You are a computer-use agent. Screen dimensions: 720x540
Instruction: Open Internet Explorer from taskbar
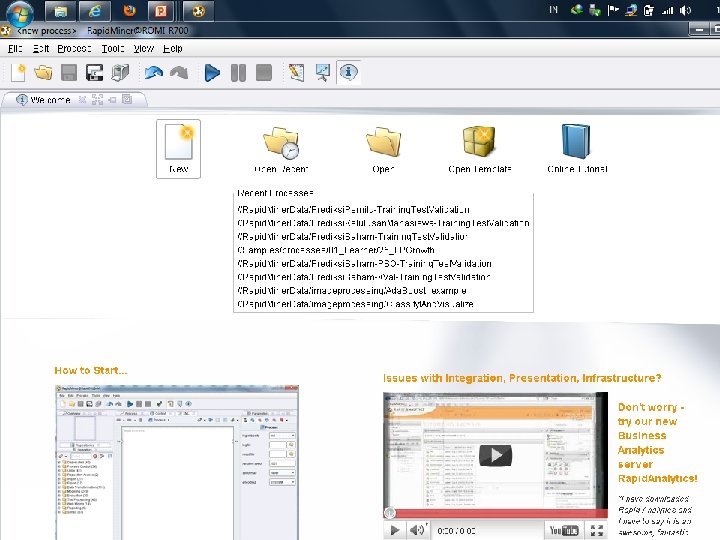tap(95, 11)
